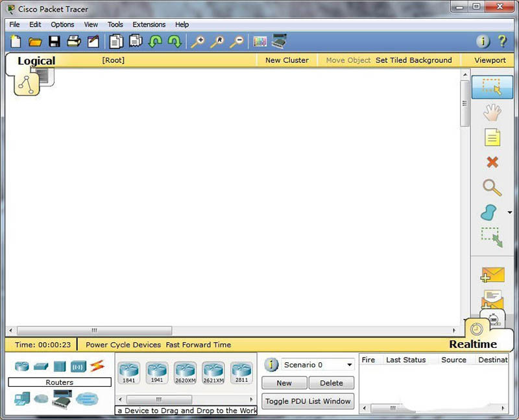Pick the 1841 router
Screen dimensions: 519x420
128,373
